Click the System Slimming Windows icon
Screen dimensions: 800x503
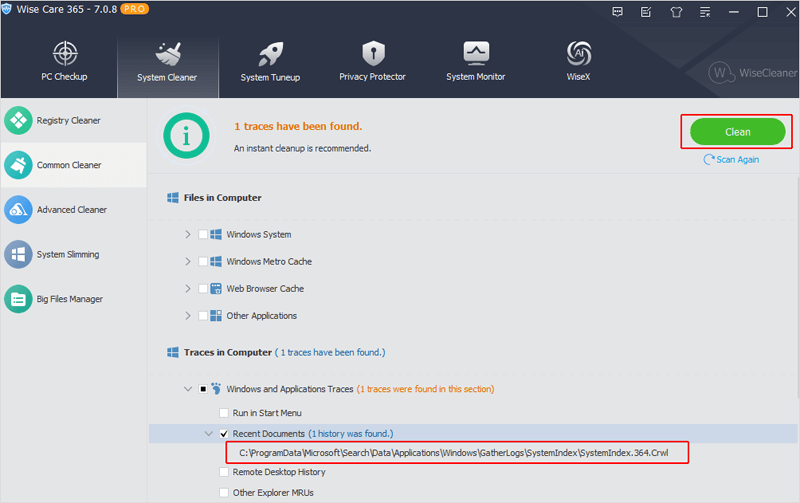point(18,254)
